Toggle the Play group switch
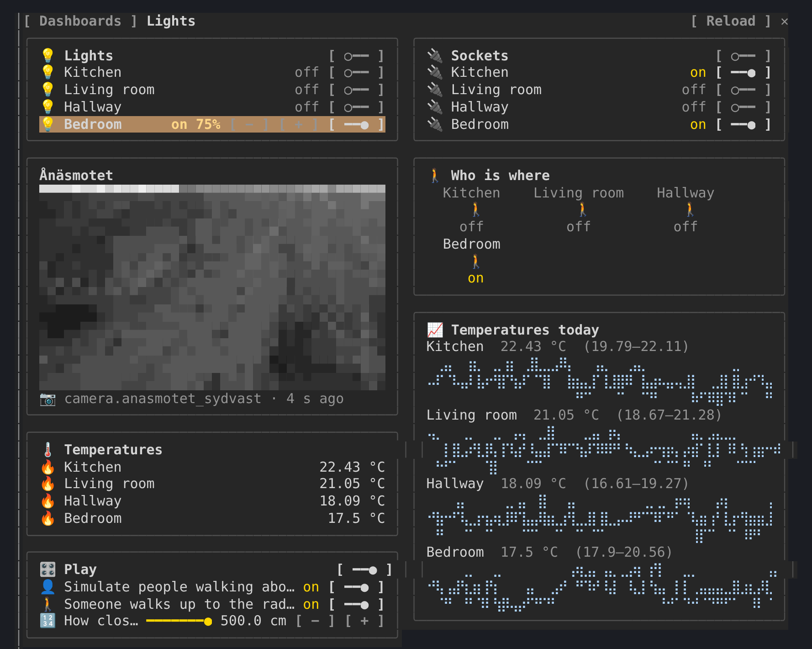The height and width of the screenshot is (649, 812). pos(364,569)
